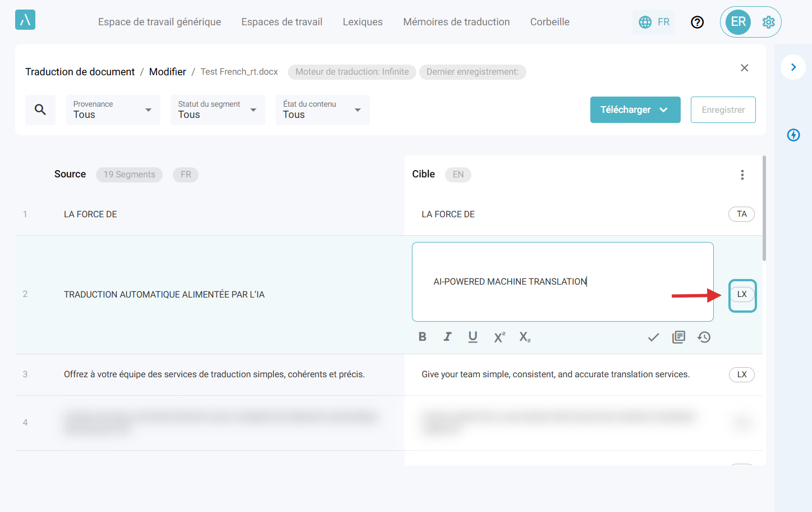Viewport: 812px width, 512px height.
Task: Open the Provenance filter dropdown
Action: pos(113,110)
